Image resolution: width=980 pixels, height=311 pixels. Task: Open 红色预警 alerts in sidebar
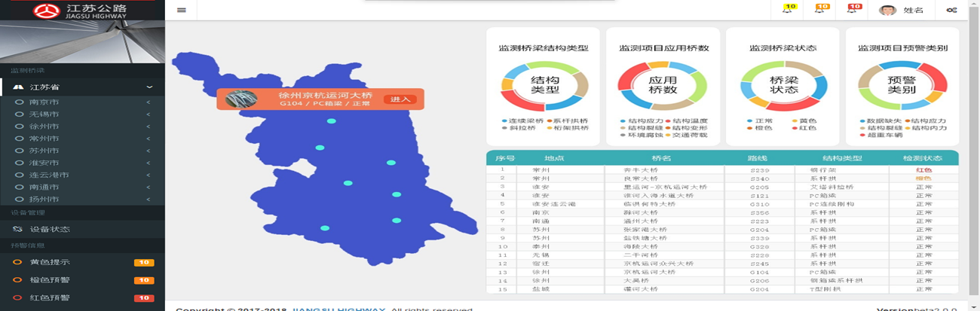coord(50,298)
